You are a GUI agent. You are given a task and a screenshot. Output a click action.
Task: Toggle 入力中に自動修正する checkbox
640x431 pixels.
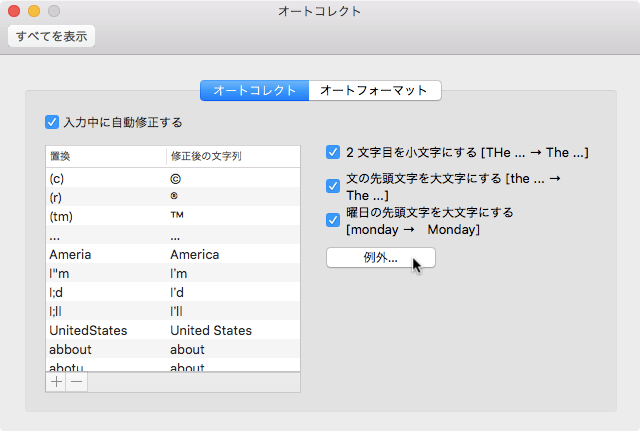pyautogui.click(x=53, y=122)
